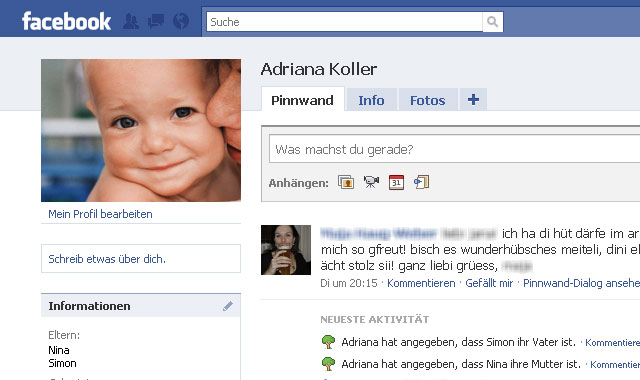This screenshot has width=640, height=380.
Task: Click the facebook logo
Action: coord(66,21)
